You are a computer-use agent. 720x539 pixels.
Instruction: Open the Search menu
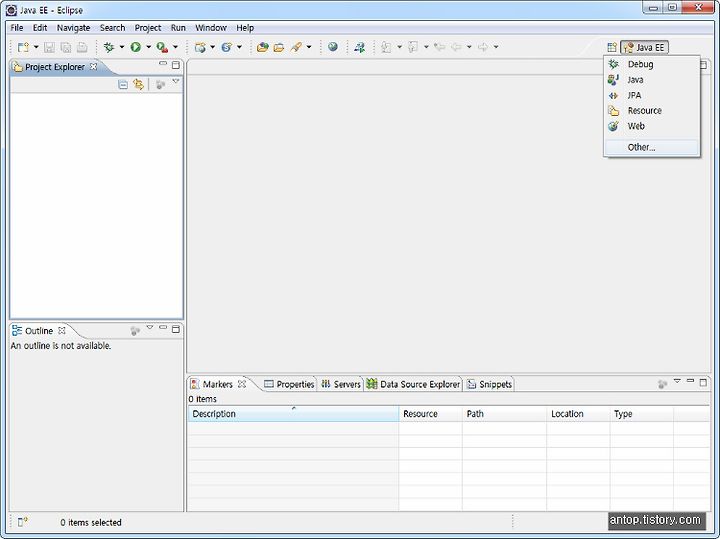click(112, 28)
